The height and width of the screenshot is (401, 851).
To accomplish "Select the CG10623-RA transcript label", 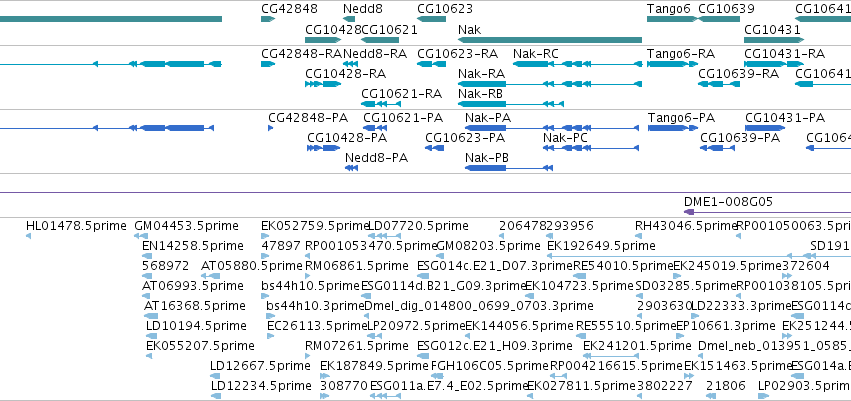I will coord(457,54).
